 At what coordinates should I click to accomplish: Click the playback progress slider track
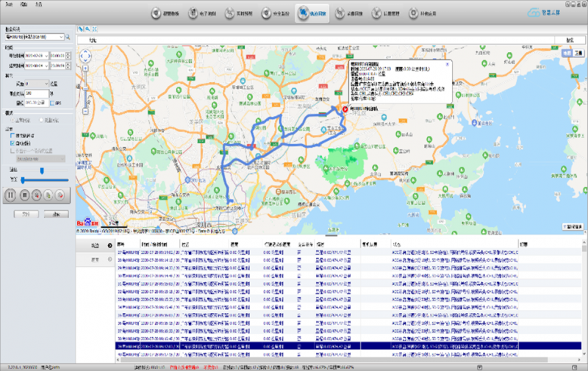pyautogui.click(x=44, y=179)
